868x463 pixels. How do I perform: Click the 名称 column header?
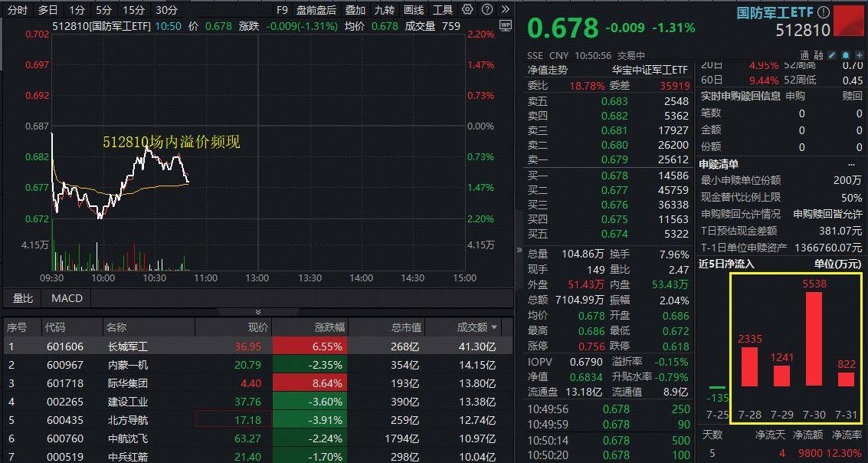point(116,327)
